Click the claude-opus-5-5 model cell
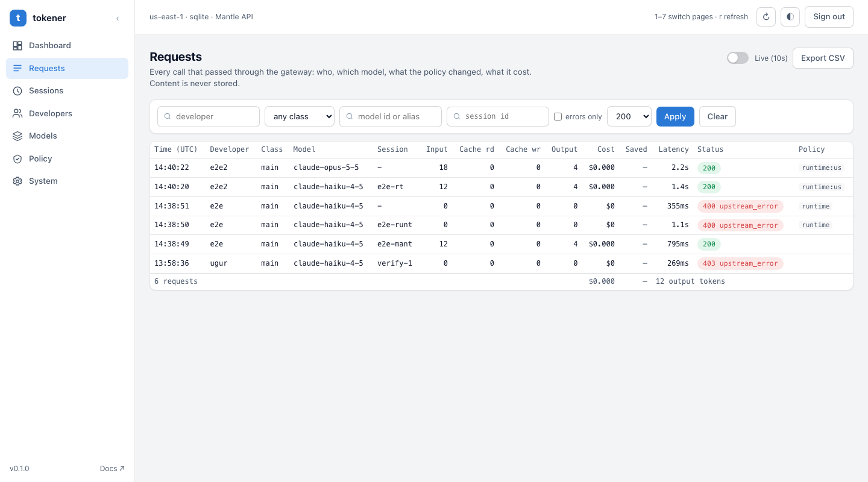 point(326,168)
